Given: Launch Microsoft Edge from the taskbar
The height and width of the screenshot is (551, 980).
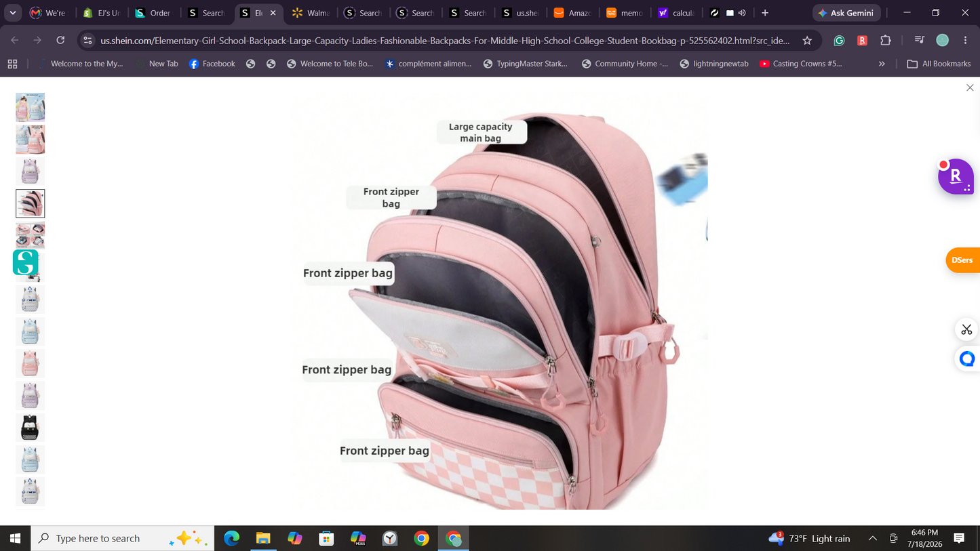Looking at the screenshot, I should (232, 538).
